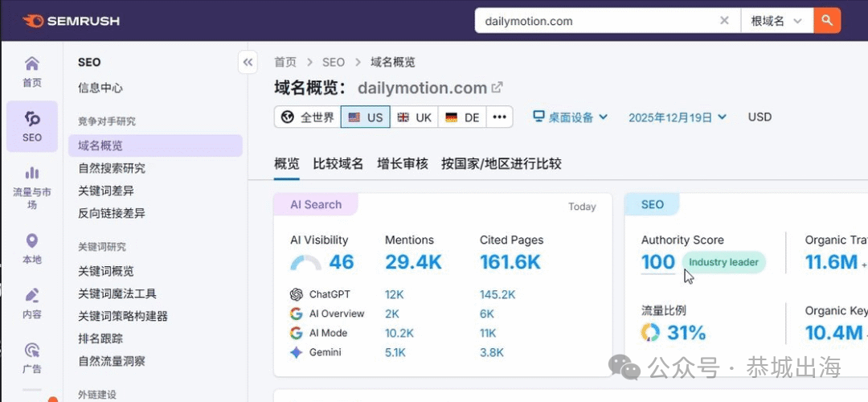Viewport: 868px width, 402px height.
Task: Switch to the 比较域名 tab
Action: click(338, 164)
